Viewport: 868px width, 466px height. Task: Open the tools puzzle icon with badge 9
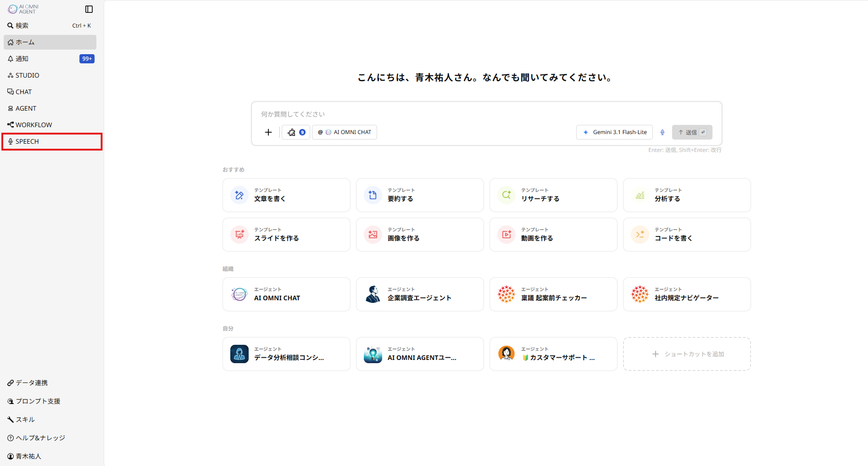296,132
